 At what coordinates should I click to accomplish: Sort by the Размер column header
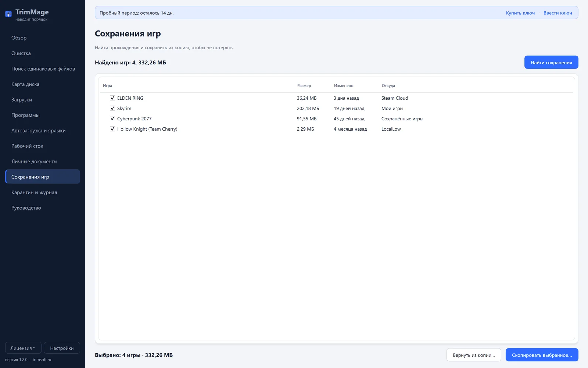point(304,86)
